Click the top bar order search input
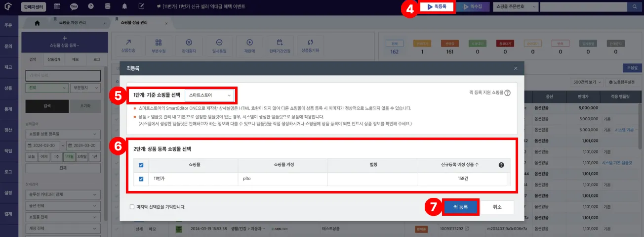Viewport: 644px width, 237px height. point(584,6)
